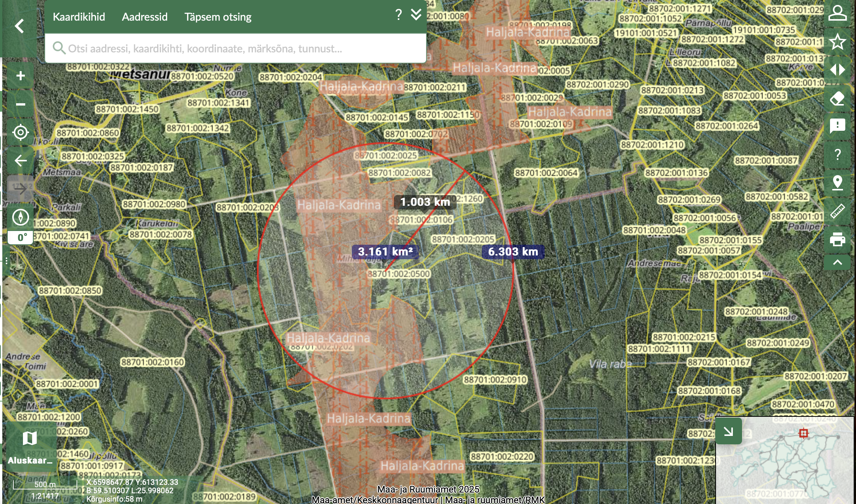Image resolution: width=856 pixels, height=504 pixels.
Task: Open the Kaardikihid tab
Action: click(x=79, y=17)
